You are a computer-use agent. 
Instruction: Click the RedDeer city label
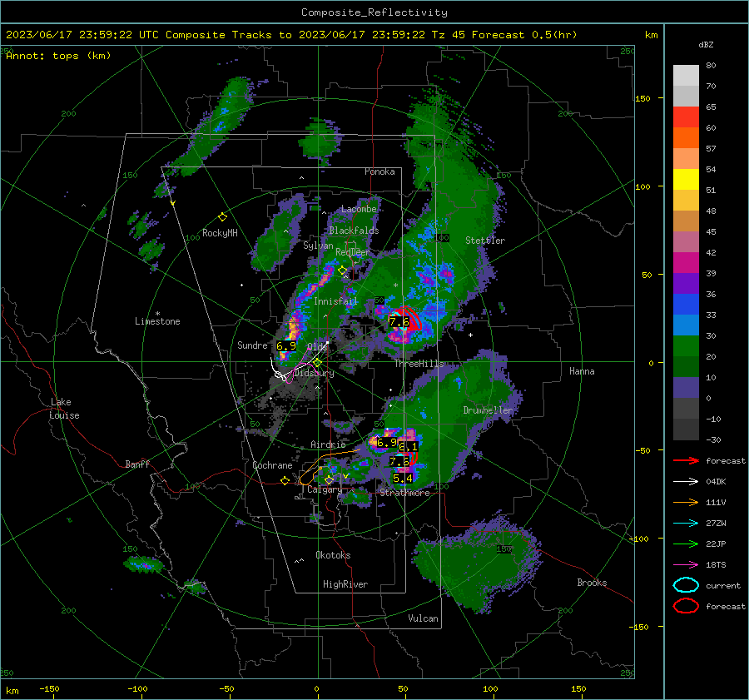[x=353, y=252]
